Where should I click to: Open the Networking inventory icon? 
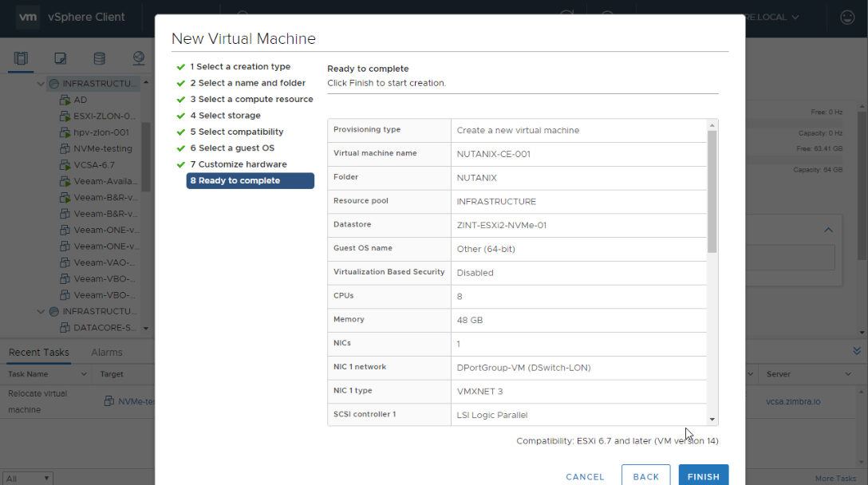click(x=138, y=58)
